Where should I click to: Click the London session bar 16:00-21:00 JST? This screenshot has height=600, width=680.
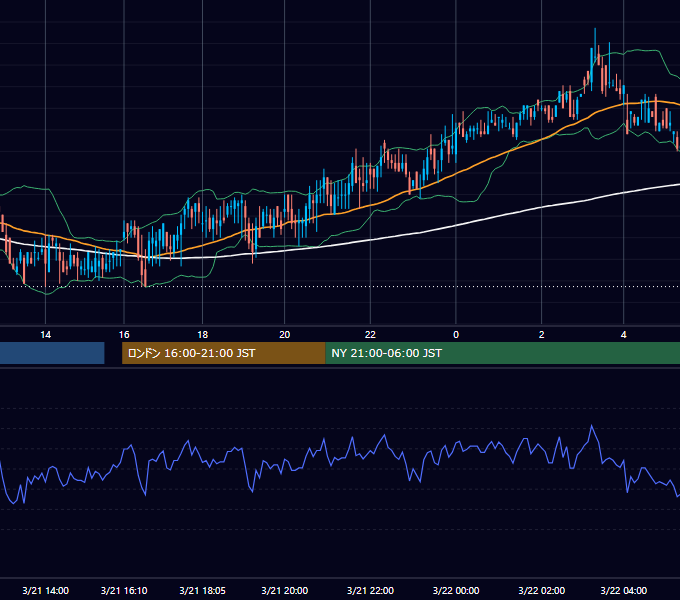tap(223, 353)
